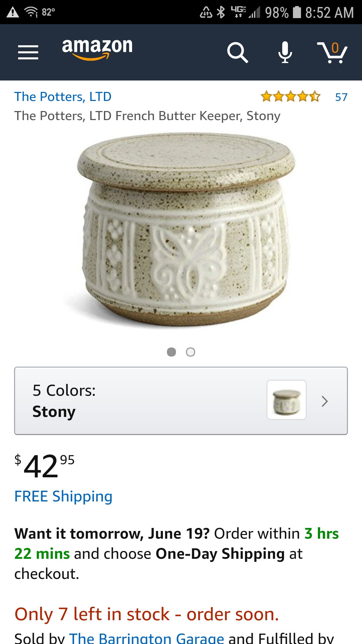Open The Barrington Garage seller link

146,638
